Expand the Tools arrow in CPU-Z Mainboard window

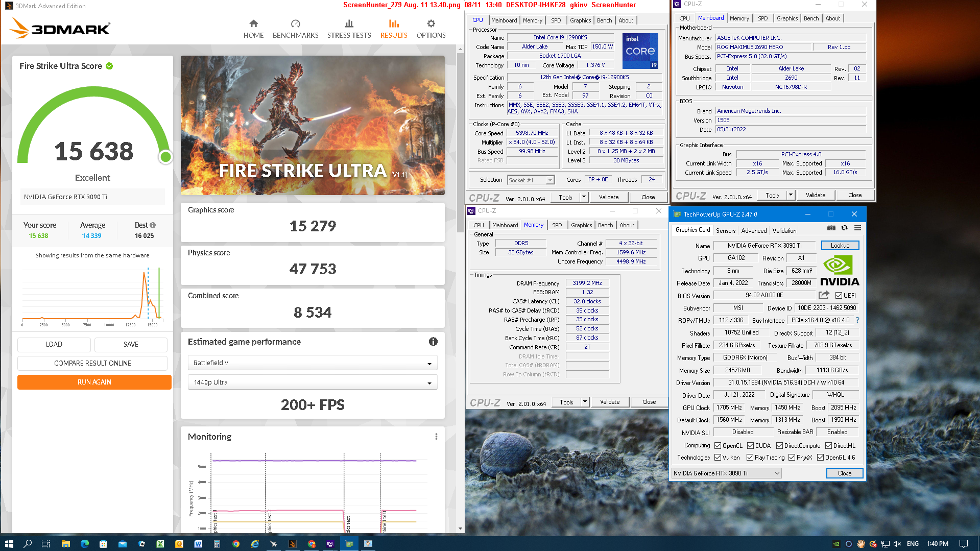(x=791, y=195)
